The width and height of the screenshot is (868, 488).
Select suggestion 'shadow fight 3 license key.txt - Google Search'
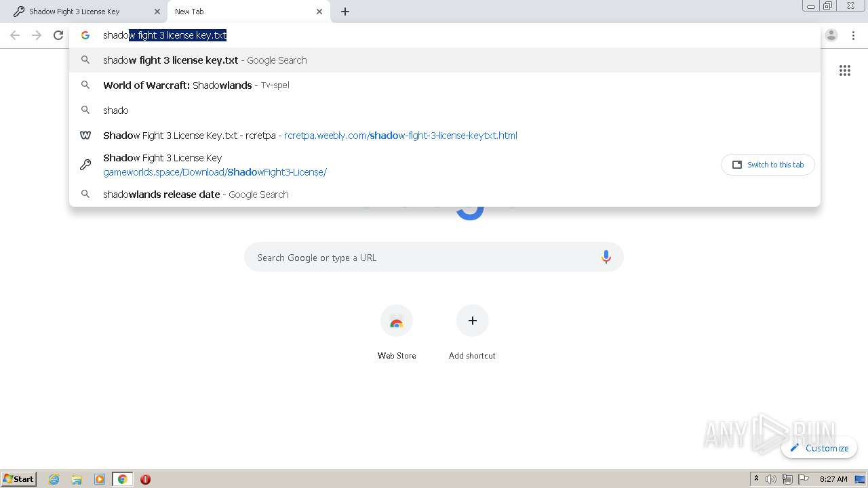pyautogui.click(x=444, y=60)
